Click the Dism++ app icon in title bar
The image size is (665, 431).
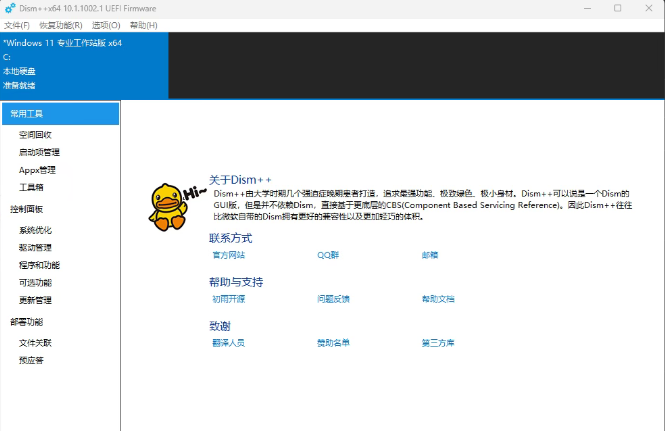[x=10, y=8]
